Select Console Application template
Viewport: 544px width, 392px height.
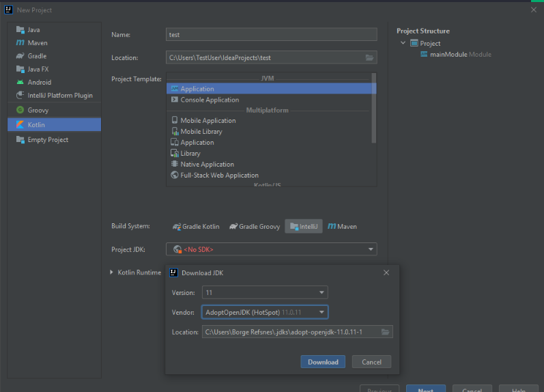[x=269, y=100]
